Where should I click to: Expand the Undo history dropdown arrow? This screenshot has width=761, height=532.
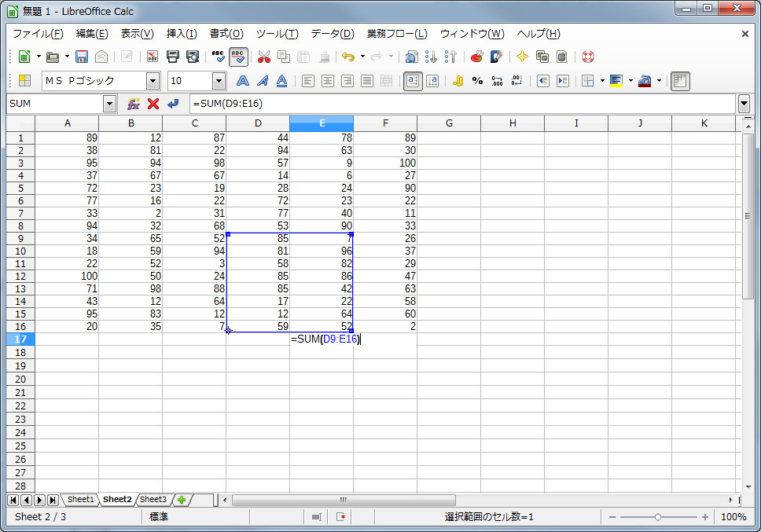point(362,57)
